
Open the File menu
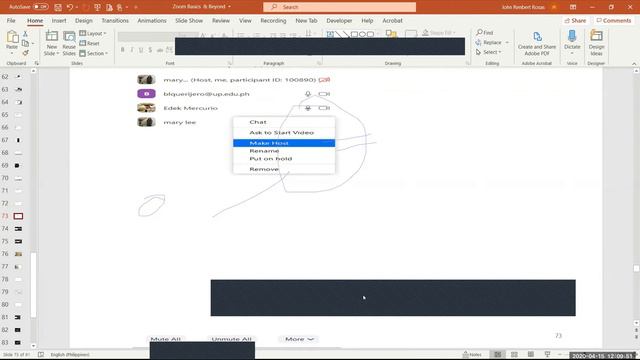click(x=11, y=20)
